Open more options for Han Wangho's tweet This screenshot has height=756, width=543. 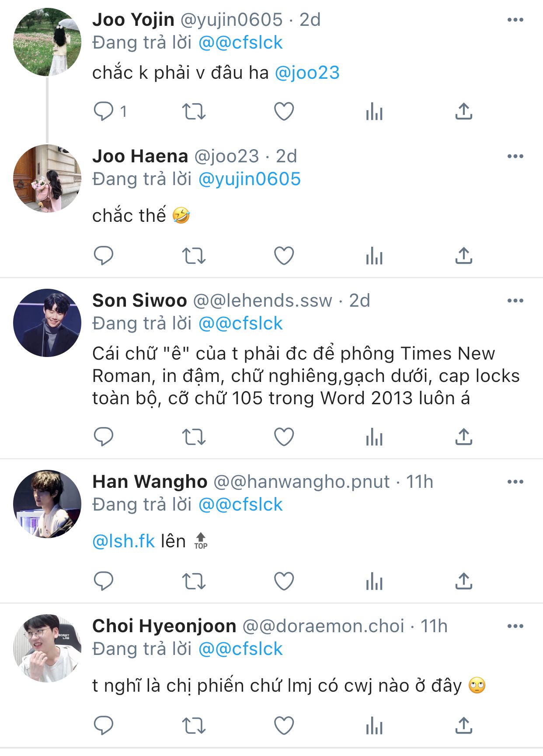pos(515,482)
